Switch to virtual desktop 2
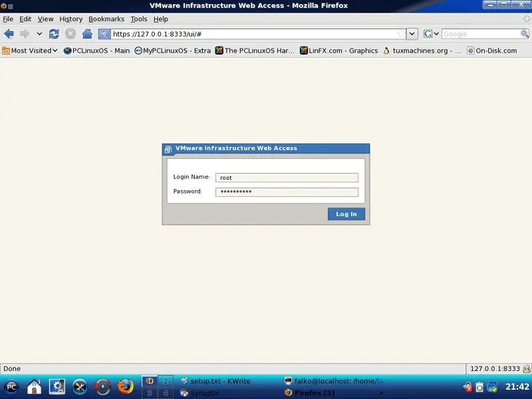532x399 pixels. click(166, 381)
